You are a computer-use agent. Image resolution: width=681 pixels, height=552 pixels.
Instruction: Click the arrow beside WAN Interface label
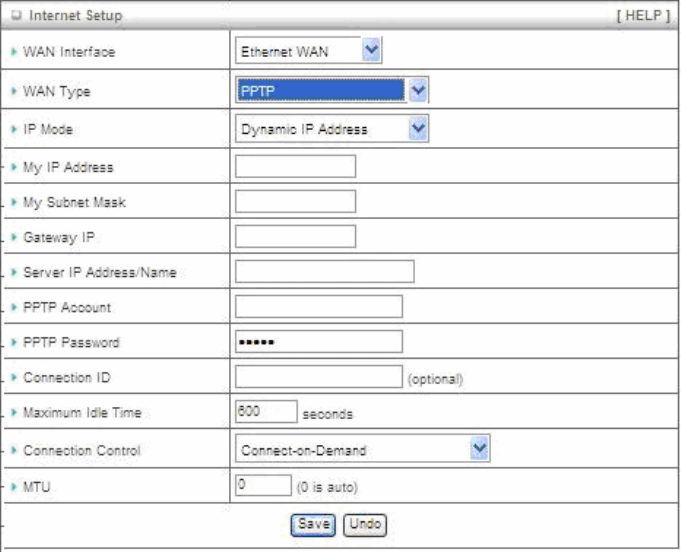point(14,52)
